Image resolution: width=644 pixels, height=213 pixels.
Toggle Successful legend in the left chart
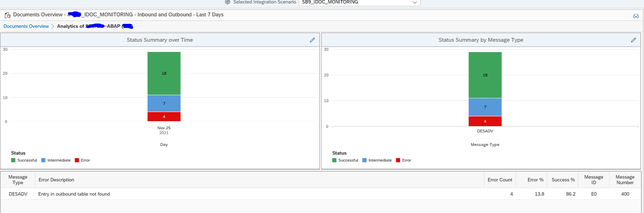[24, 160]
